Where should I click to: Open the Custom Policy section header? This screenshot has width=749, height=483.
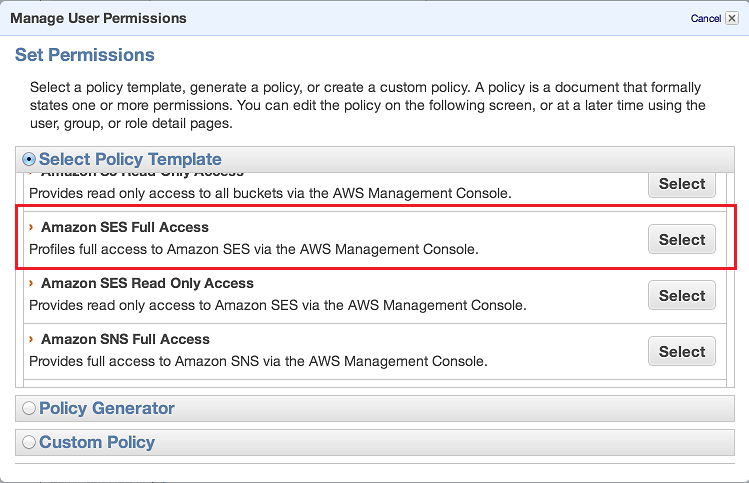point(375,442)
